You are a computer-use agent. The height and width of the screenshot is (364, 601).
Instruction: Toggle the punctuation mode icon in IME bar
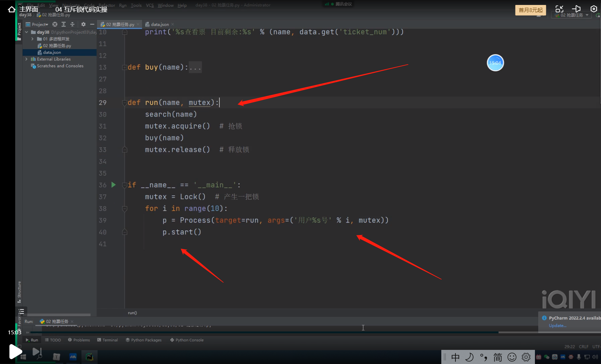483,357
